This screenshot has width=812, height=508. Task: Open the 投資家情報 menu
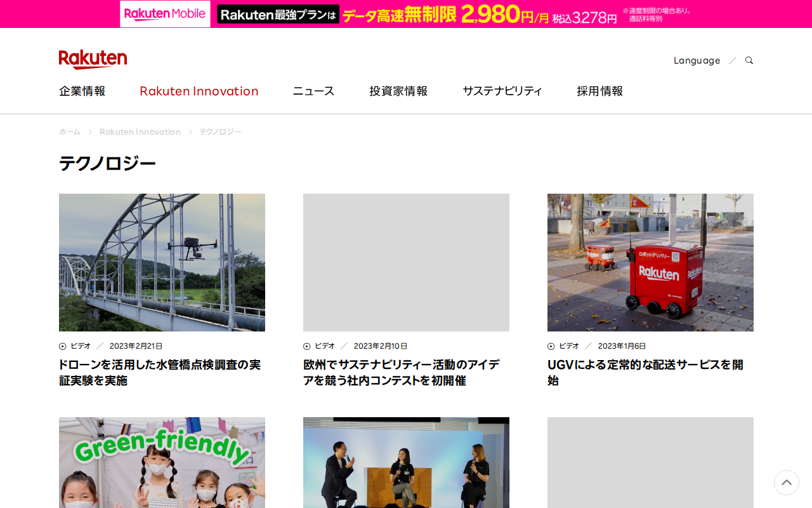coord(398,91)
